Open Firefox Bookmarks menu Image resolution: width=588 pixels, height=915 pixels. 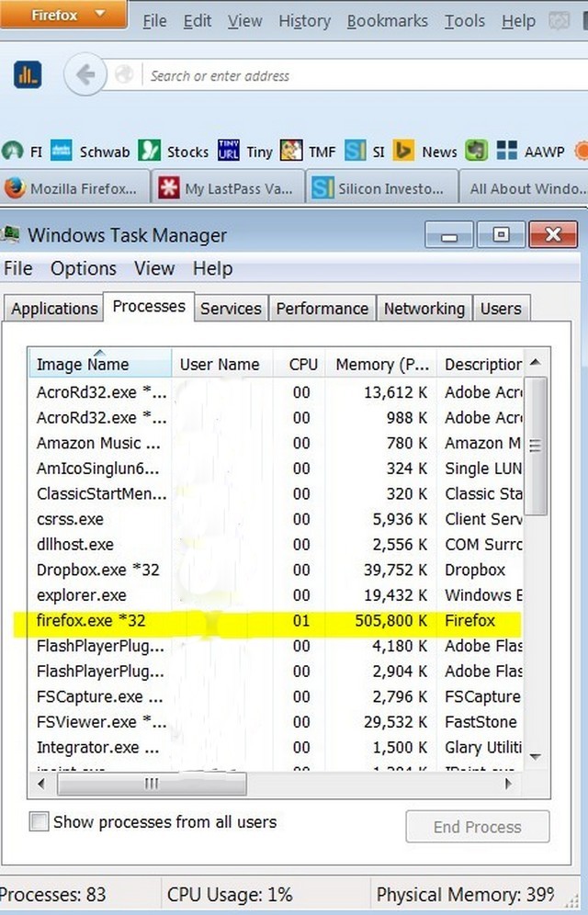[388, 21]
